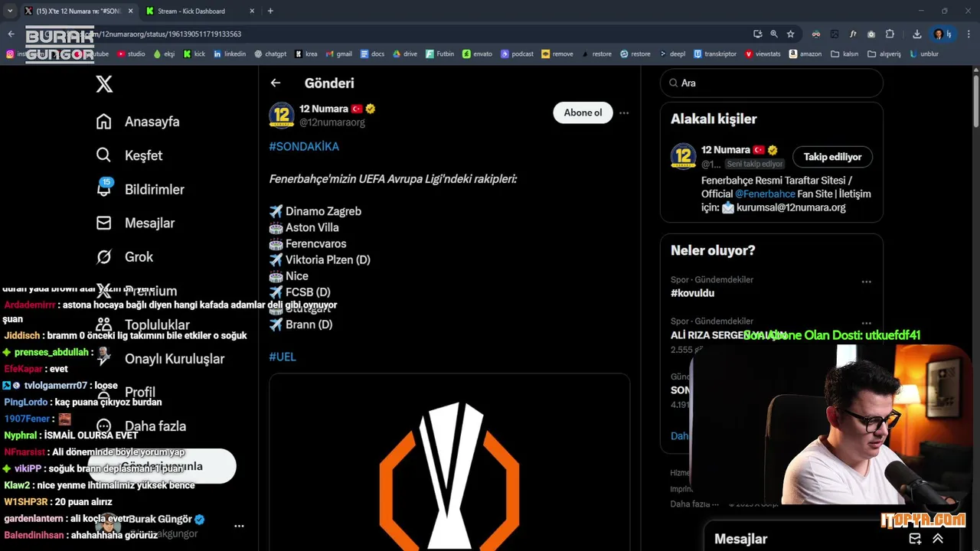
Task: Open Chrome three-dot menu
Action: (969, 34)
